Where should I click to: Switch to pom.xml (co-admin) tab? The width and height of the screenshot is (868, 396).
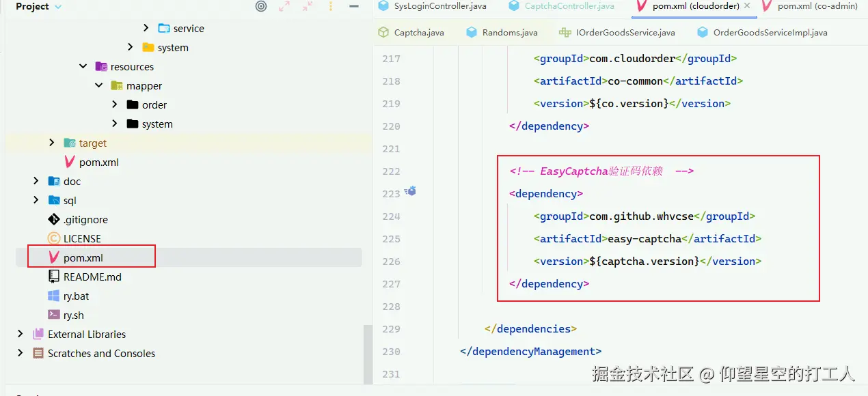coord(817,6)
